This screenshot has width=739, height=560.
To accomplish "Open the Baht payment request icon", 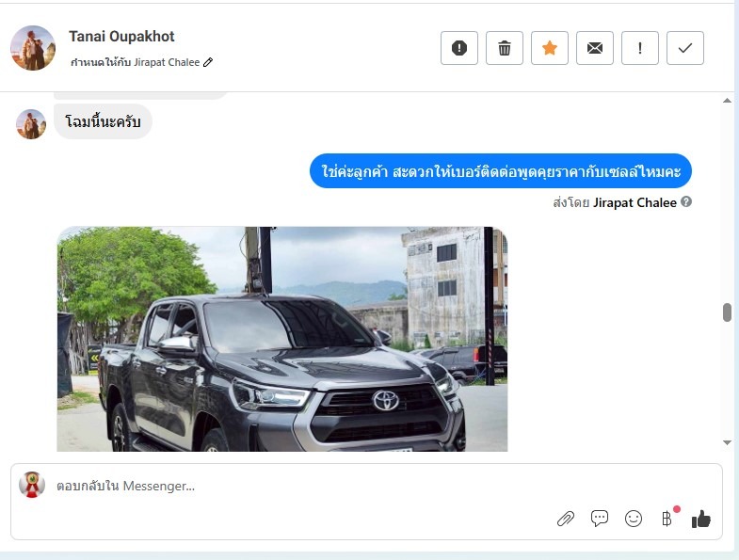I will click(x=667, y=519).
